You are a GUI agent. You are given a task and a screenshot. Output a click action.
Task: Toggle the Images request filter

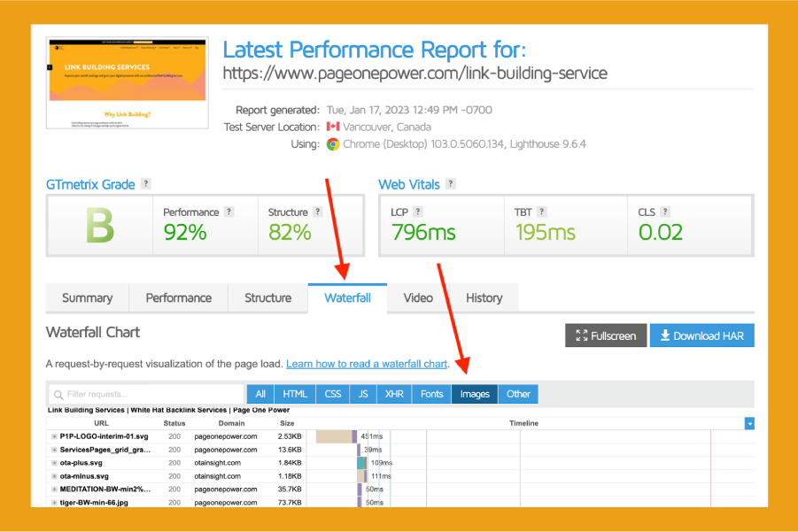coord(475,394)
